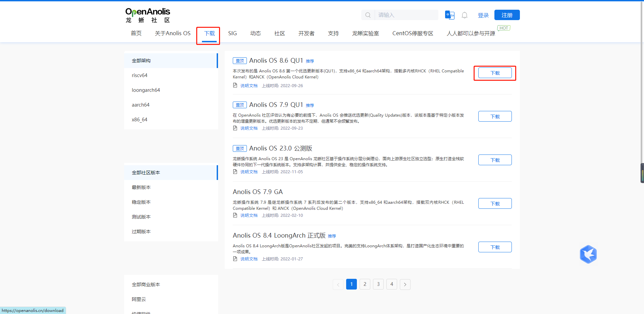Click the OpenAnolis 龙蜥社区 logo
The height and width of the screenshot is (314, 644).
point(147,15)
